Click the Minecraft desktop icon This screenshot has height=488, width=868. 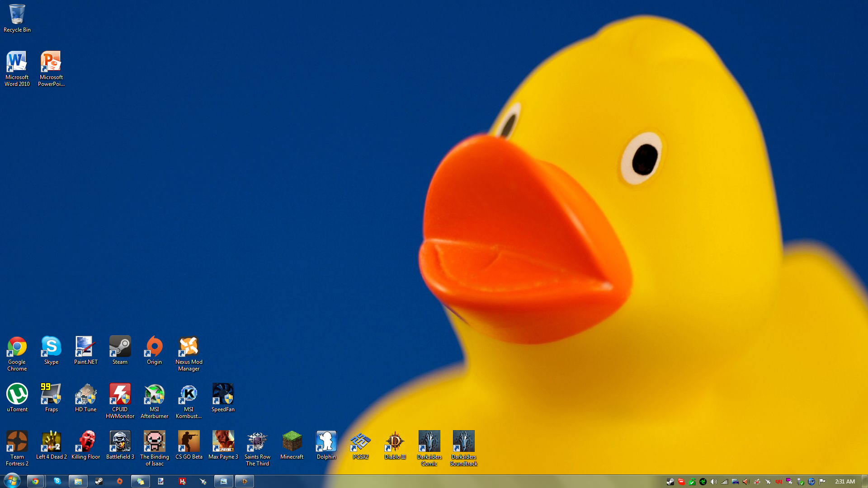(x=292, y=442)
